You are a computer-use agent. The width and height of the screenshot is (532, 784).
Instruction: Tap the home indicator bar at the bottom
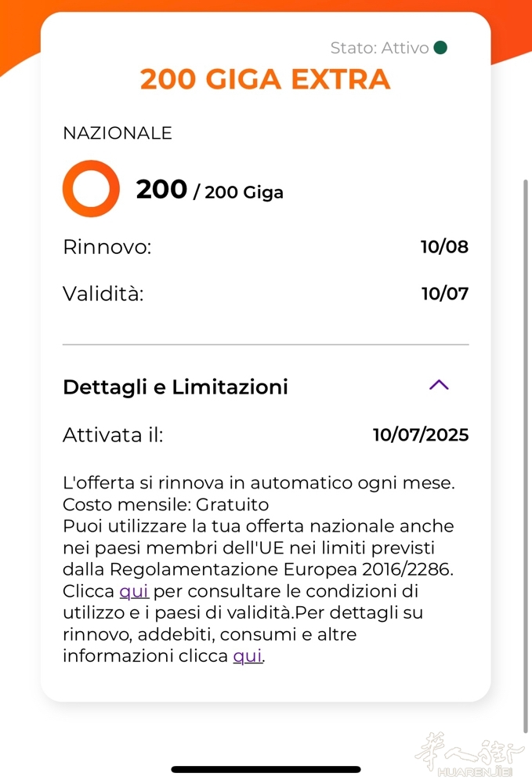[x=266, y=769]
